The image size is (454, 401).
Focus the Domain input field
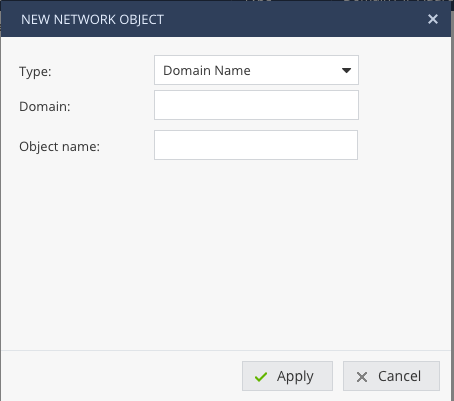(x=256, y=105)
